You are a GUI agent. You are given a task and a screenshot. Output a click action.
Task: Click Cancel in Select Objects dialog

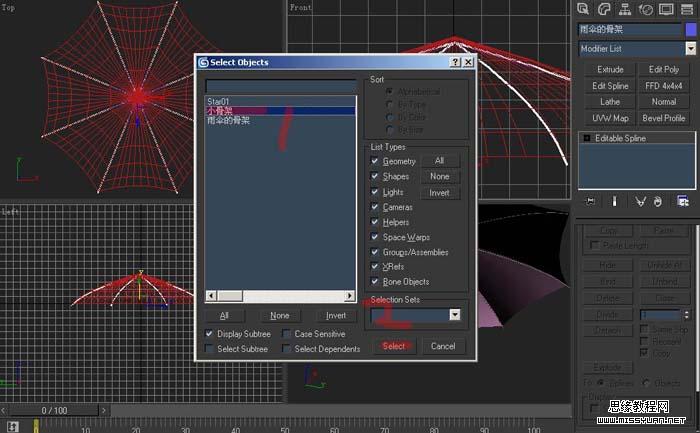tap(443, 346)
